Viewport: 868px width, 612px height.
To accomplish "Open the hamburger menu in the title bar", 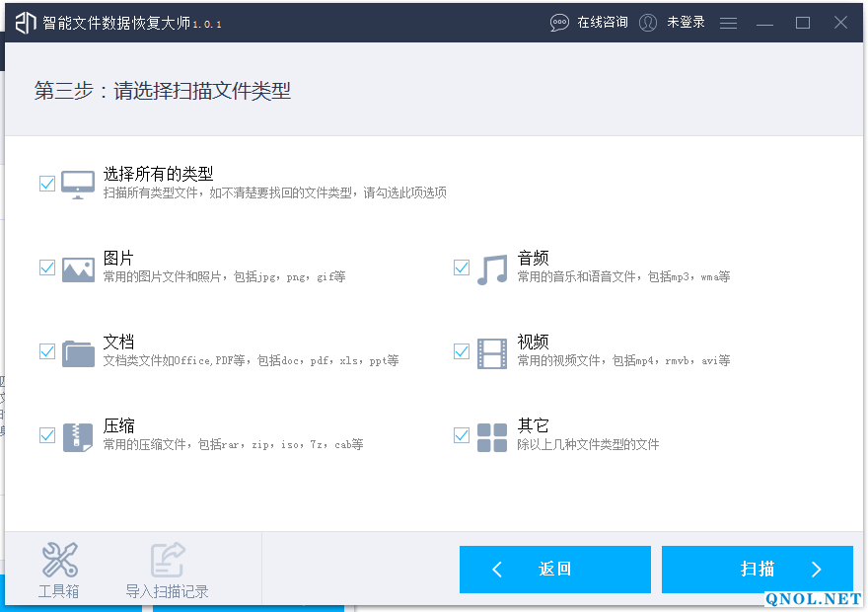I will click(x=728, y=22).
